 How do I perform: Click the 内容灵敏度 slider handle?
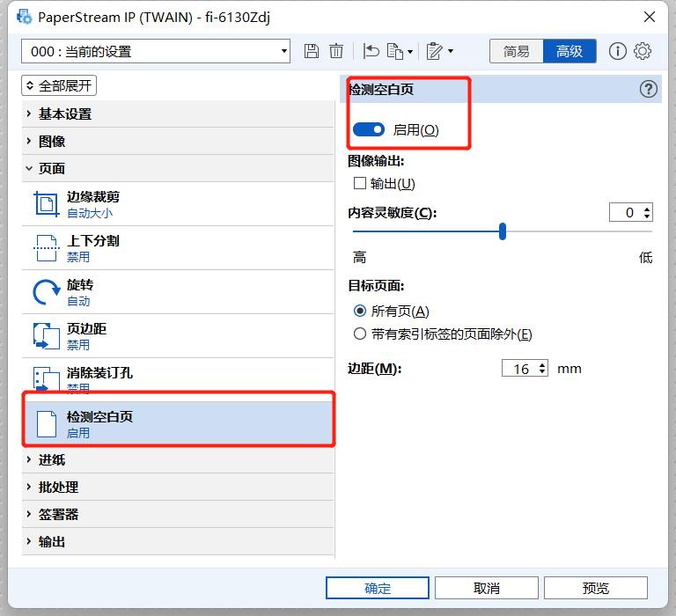pos(503,231)
